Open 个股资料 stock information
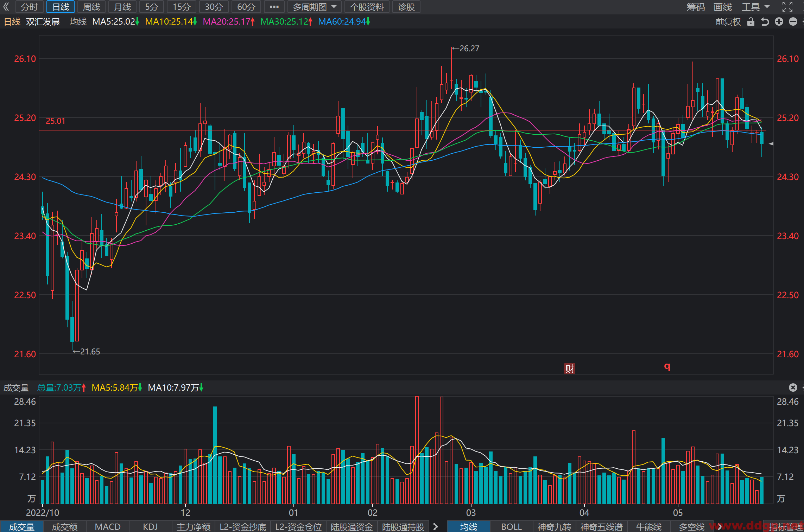This screenshot has width=804, height=532. 367,7
